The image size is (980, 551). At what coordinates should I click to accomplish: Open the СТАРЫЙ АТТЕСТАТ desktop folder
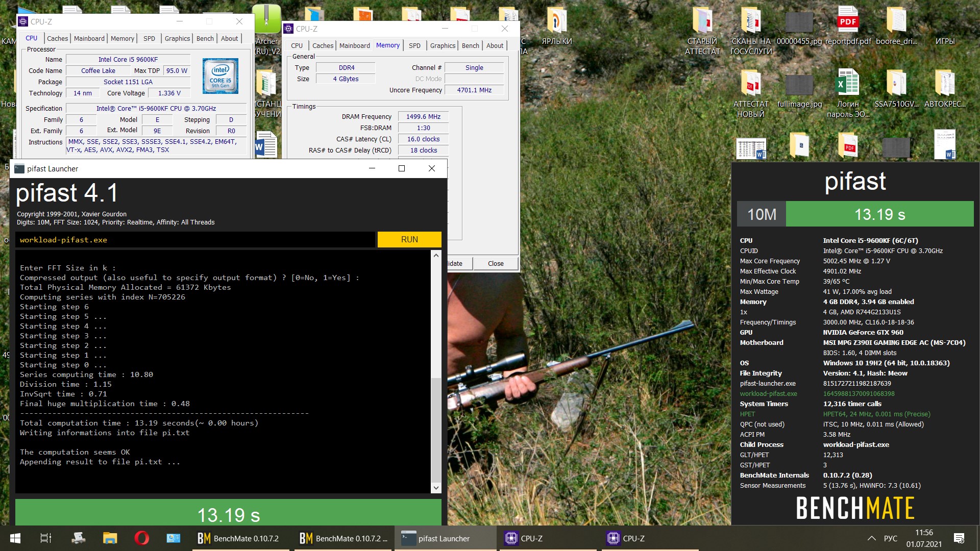click(x=702, y=31)
